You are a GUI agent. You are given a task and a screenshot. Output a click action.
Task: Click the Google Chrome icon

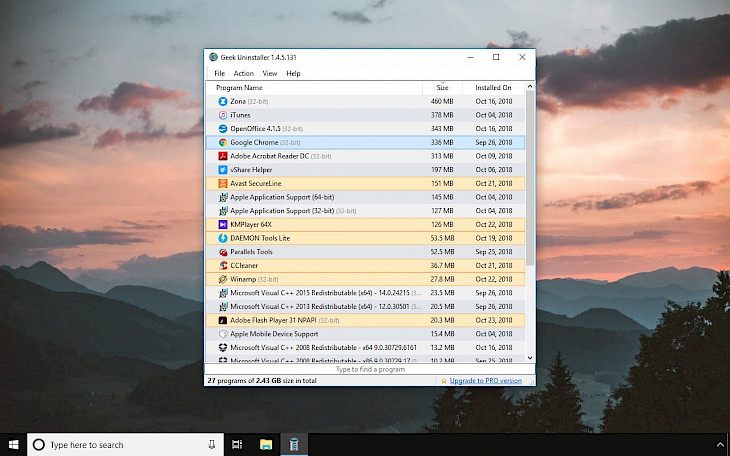pos(223,143)
